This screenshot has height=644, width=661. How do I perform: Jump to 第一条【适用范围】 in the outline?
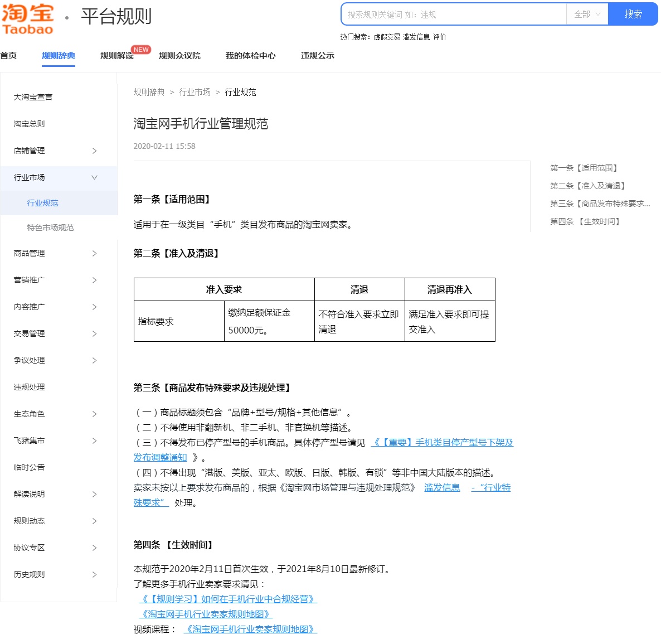pos(584,168)
